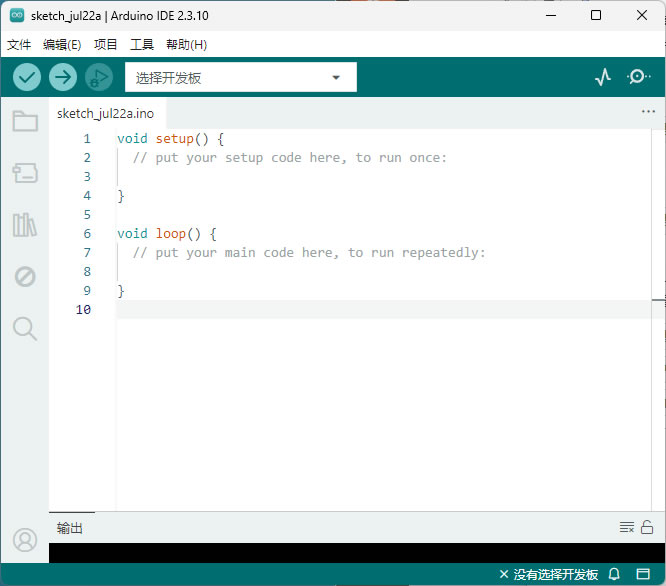The height and width of the screenshot is (586, 666).
Task: Open the editor tab three-dots menu
Action: pos(648,112)
